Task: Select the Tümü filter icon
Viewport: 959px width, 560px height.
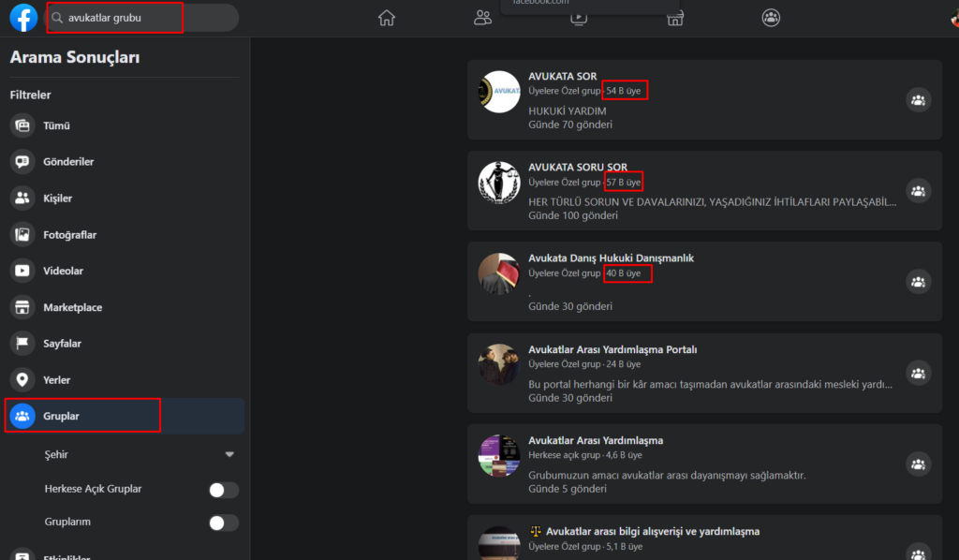Action: coord(22,125)
